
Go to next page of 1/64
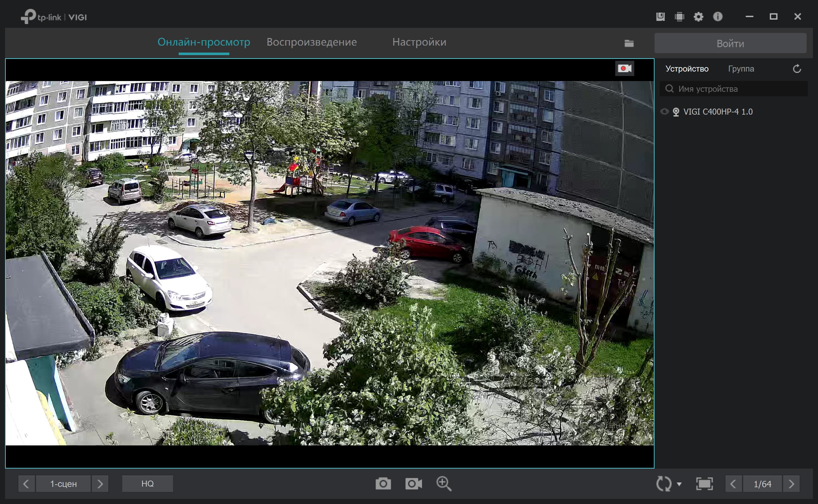point(791,484)
